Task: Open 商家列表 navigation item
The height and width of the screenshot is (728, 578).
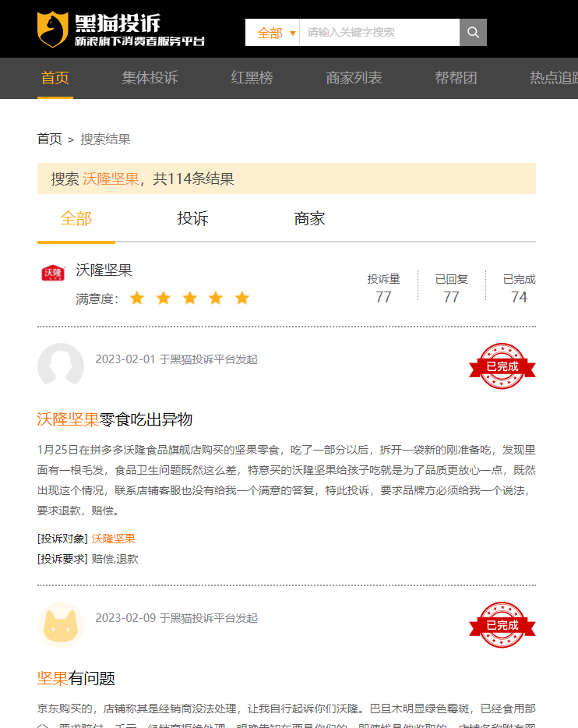Action: pyautogui.click(x=354, y=78)
